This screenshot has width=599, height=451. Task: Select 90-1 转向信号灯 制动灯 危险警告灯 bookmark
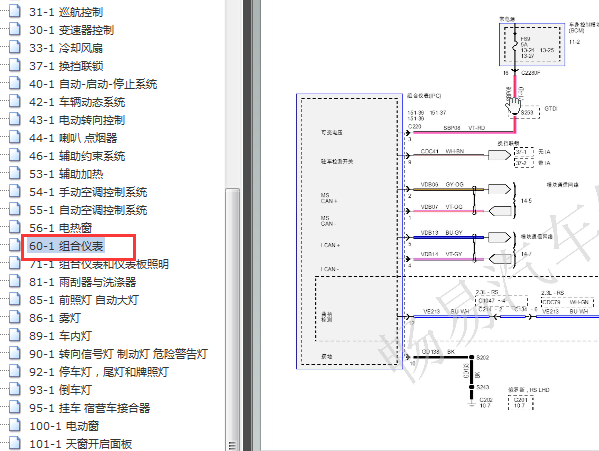tap(118, 354)
